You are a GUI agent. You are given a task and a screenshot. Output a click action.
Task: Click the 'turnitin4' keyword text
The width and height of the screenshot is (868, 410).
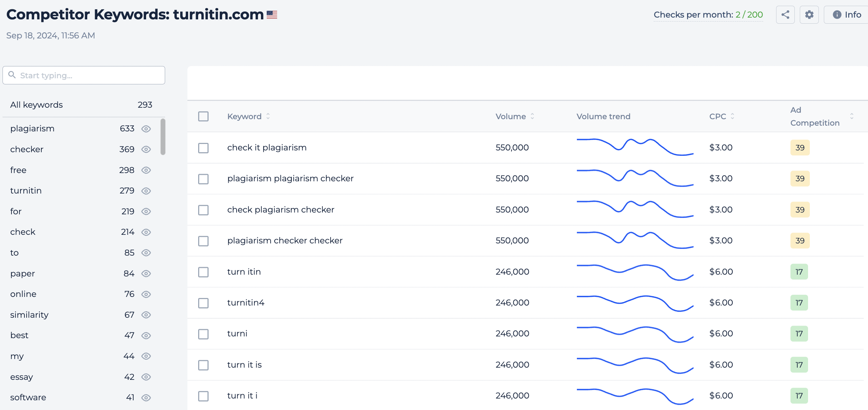pos(246,303)
